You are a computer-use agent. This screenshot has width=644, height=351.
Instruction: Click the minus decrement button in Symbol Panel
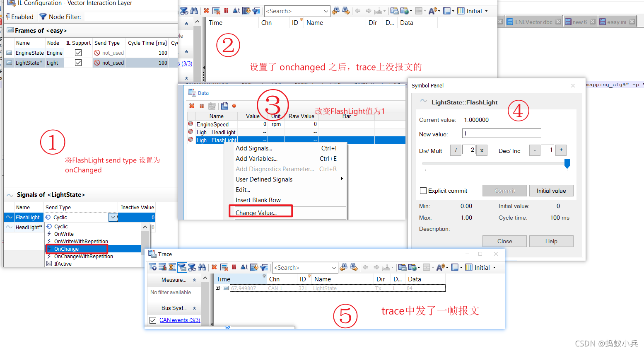[x=535, y=150]
